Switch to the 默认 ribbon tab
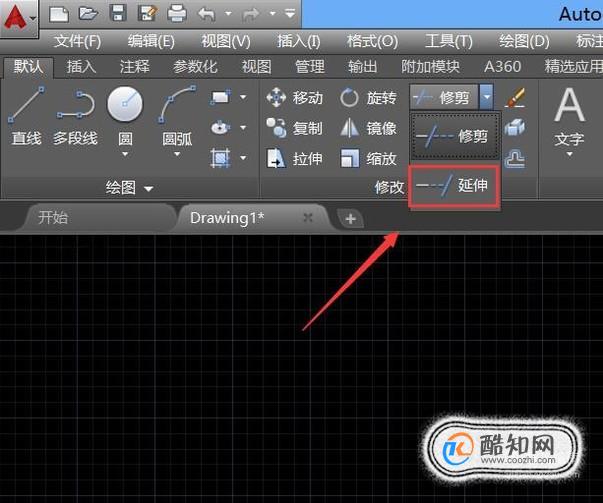The height and width of the screenshot is (503, 603). coord(28,67)
